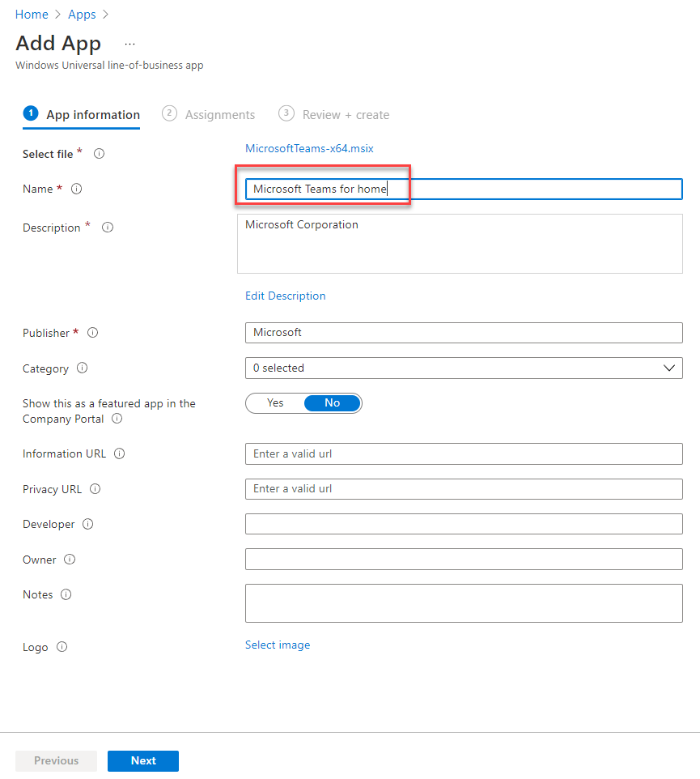Click the Notes text area
Viewport: 700px width, 779px height.
click(x=464, y=603)
